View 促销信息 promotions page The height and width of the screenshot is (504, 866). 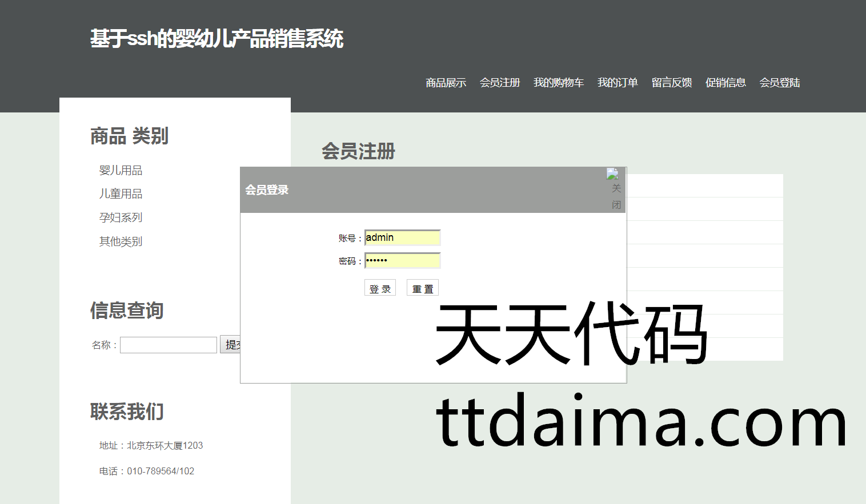coord(725,83)
